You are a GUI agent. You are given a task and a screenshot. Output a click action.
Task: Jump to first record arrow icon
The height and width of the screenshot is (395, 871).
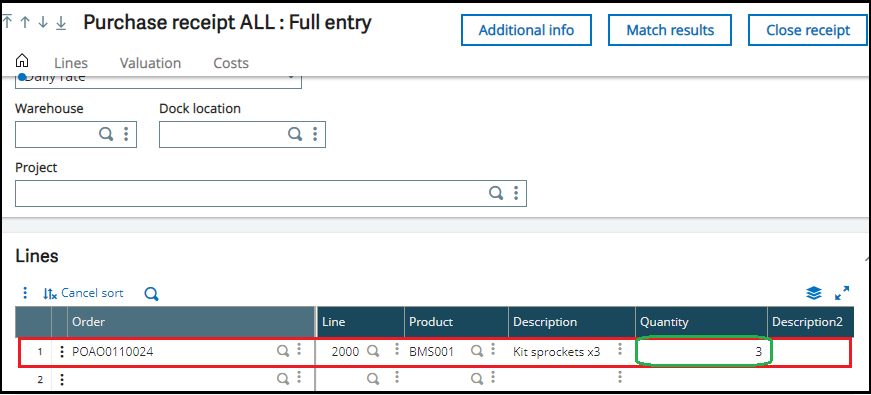(x=7, y=22)
